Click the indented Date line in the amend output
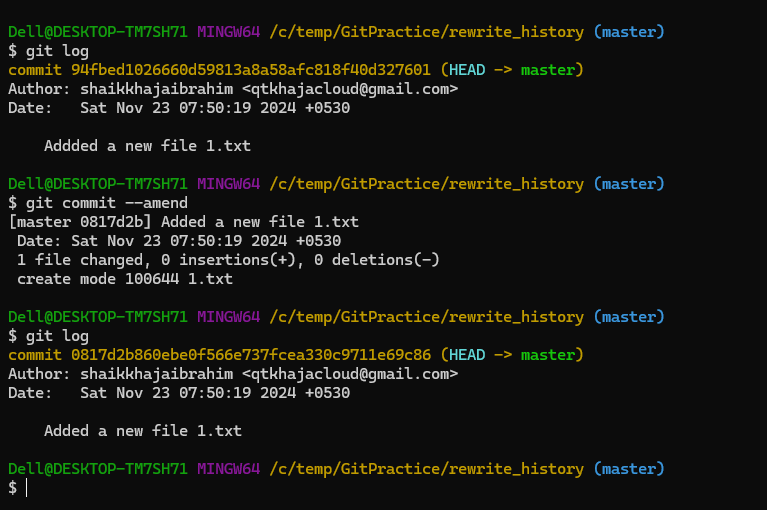 (x=179, y=241)
